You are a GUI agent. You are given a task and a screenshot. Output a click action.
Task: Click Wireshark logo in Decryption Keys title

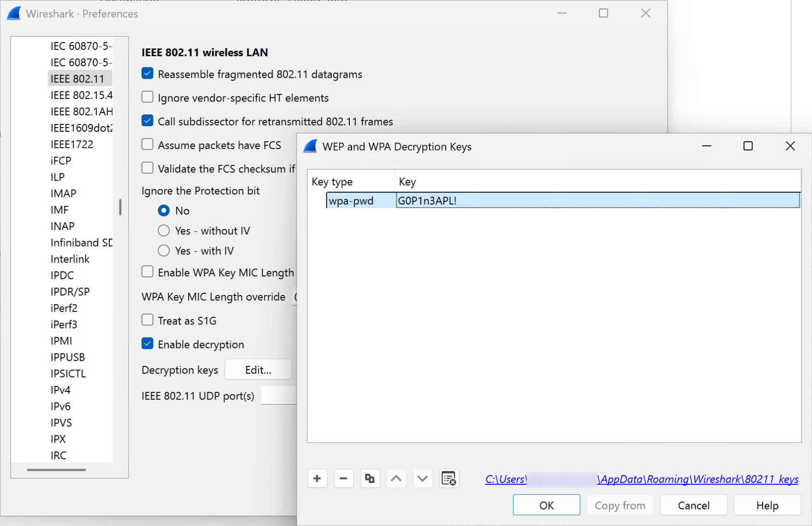310,146
